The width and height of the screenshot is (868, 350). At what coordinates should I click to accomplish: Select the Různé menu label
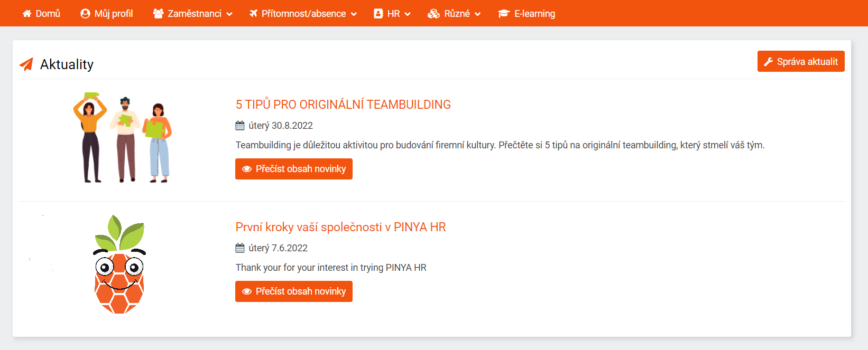click(457, 14)
